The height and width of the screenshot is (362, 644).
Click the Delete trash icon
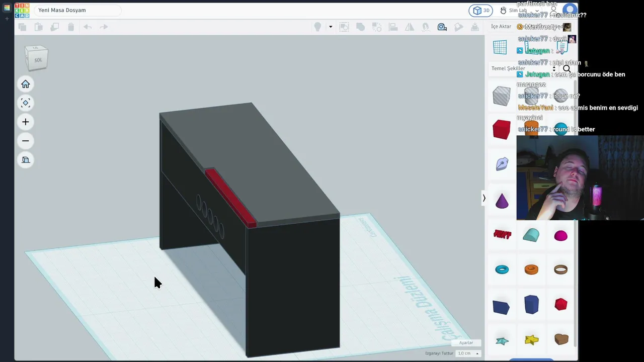pos(71,27)
